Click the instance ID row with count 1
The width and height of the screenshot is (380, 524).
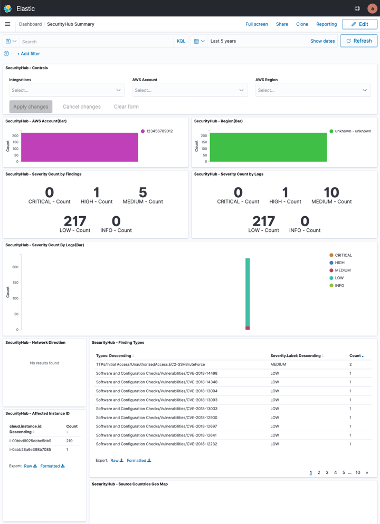[44, 449]
